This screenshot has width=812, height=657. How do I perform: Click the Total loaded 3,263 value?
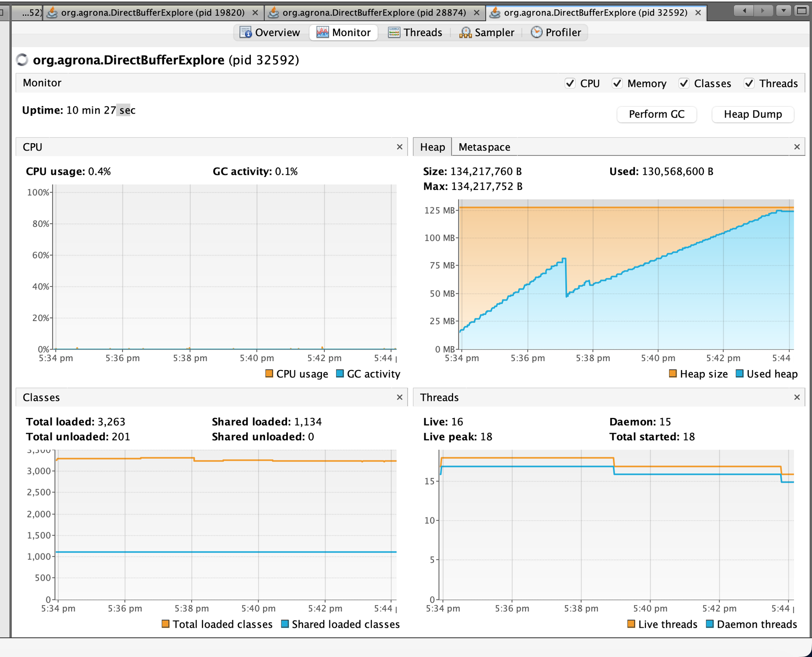coord(112,422)
